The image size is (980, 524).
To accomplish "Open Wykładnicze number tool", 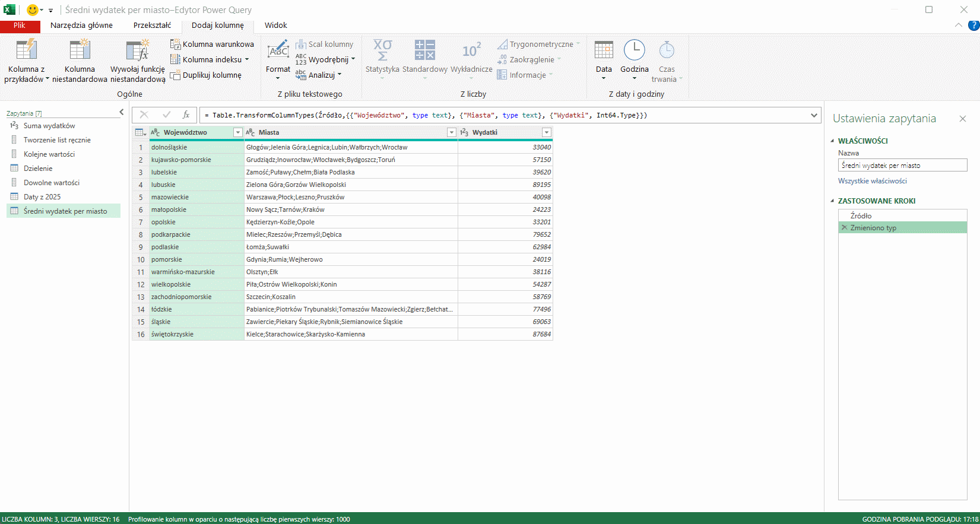I will tap(471, 59).
